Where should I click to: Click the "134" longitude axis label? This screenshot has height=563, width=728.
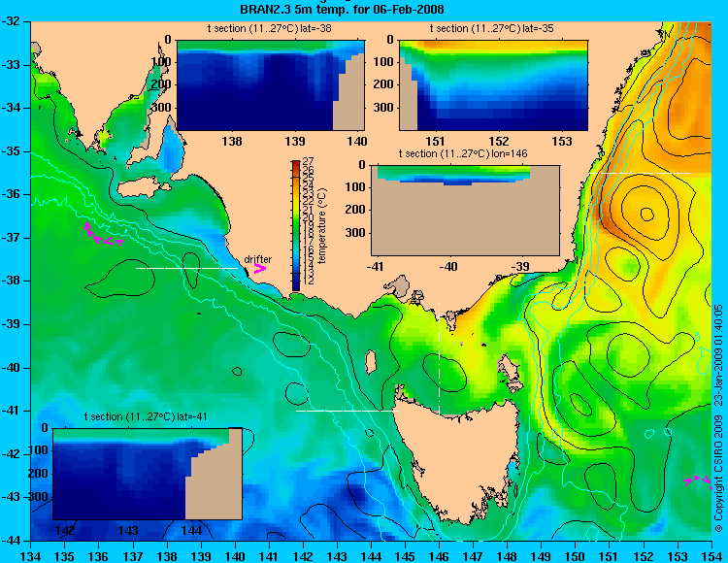[31, 556]
